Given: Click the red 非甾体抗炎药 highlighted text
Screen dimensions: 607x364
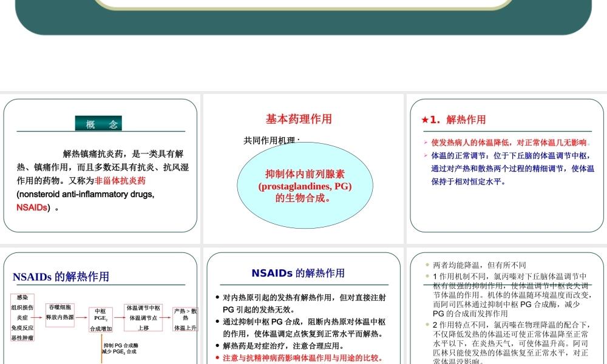Looking at the screenshot, I should click(120, 181).
